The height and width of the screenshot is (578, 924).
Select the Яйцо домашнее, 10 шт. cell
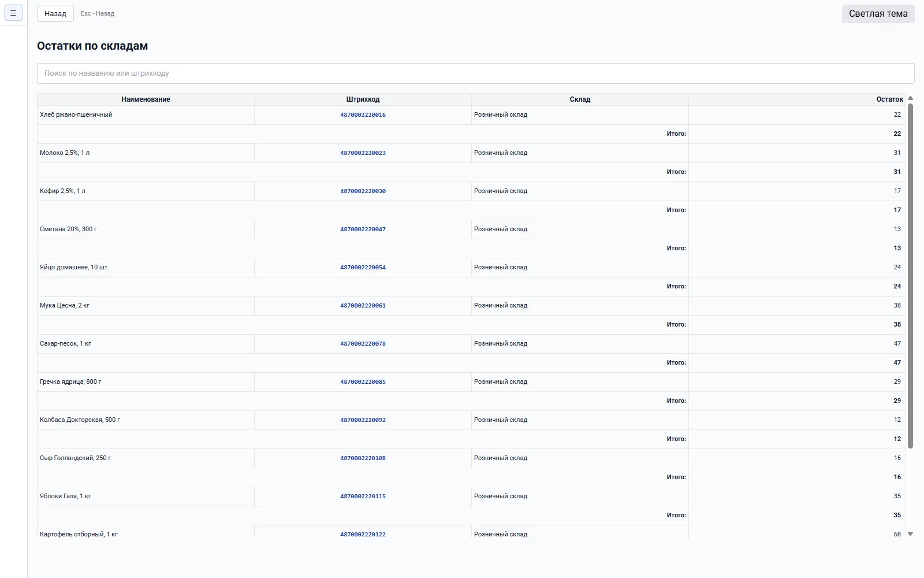click(x=146, y=267)
